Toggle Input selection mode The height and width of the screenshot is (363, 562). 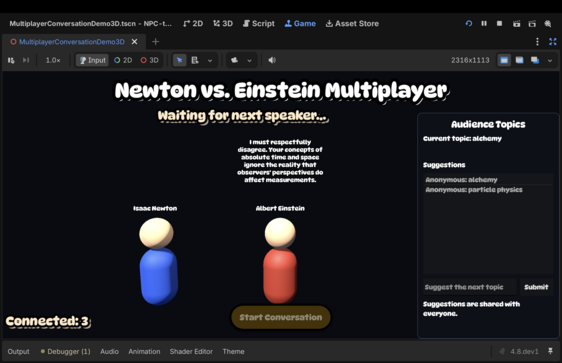[92, 60]
